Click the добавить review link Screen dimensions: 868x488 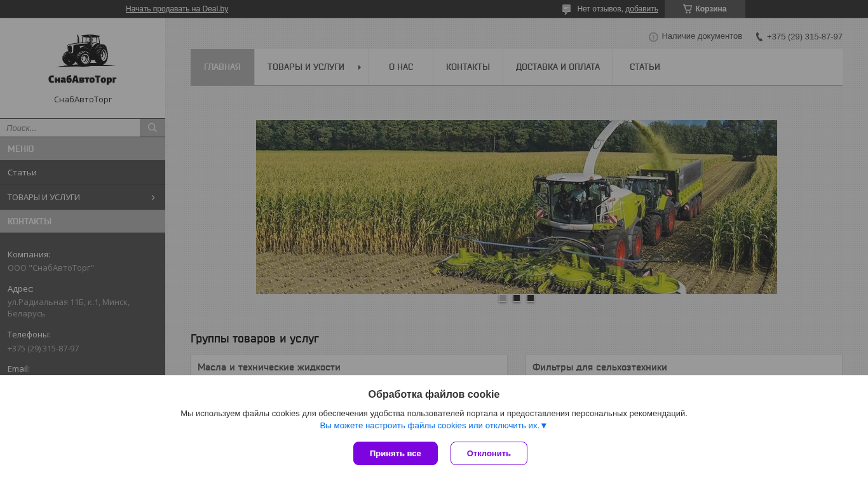tap(642, 9)
